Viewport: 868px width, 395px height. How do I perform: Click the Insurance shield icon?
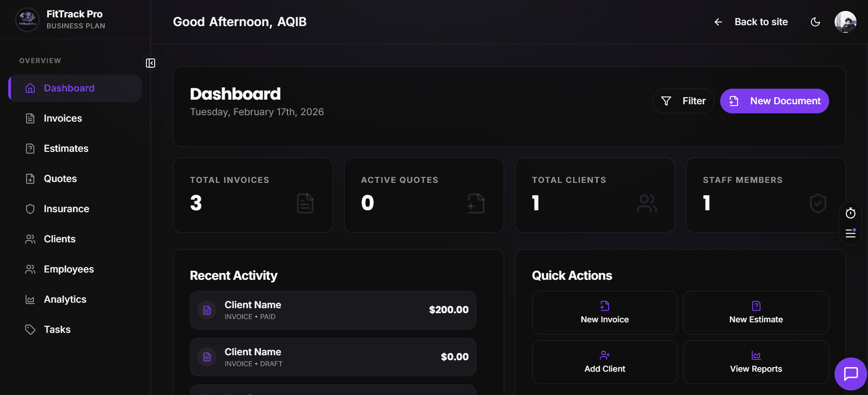[30, 208]
